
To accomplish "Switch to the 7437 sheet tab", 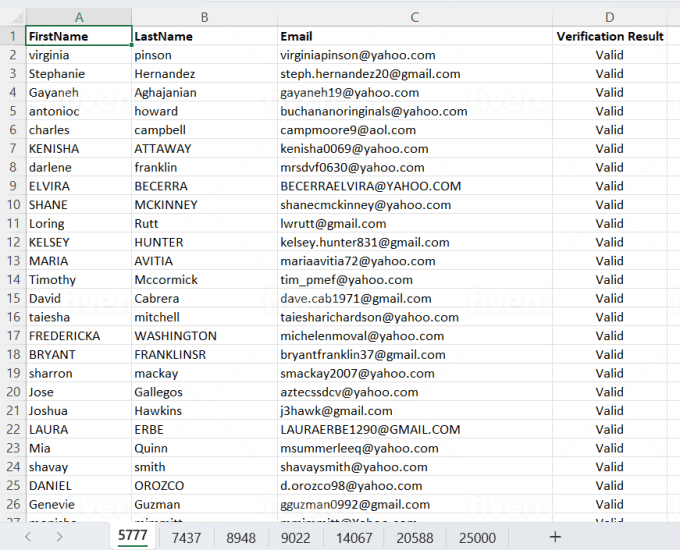I will (186, 538).
